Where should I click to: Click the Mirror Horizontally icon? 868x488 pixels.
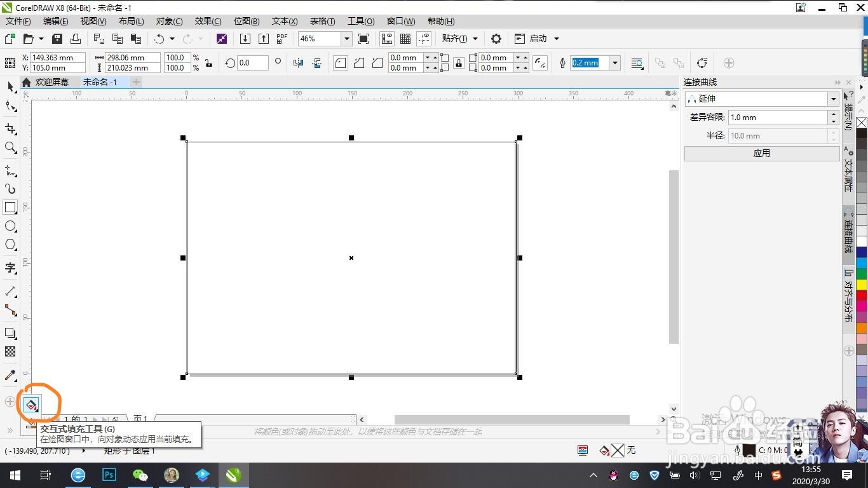[x=299, y=63]
